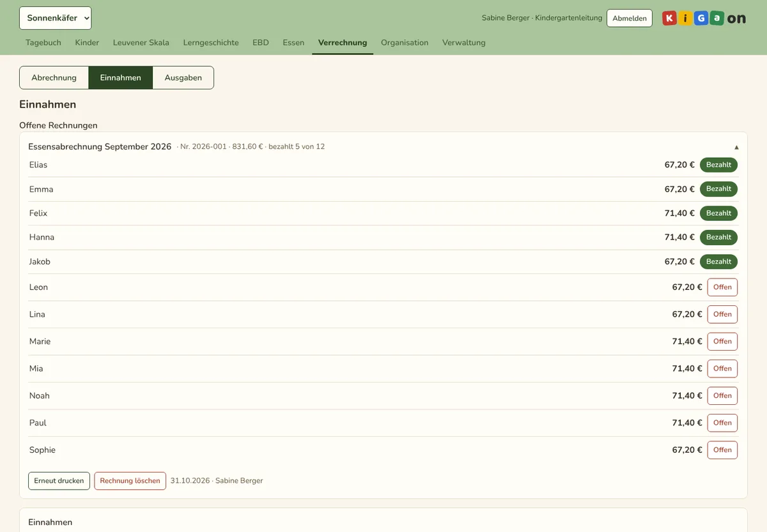Mark Noah's Offen invoice as paid
This screenshot has width=767, height=532.
click(x=722, y=396)
